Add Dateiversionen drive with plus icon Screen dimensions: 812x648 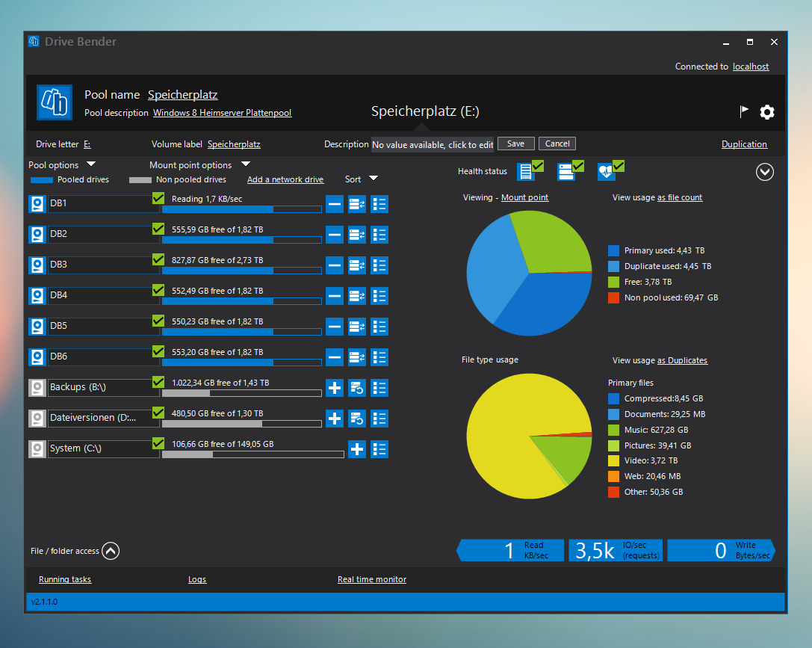click(x=335, y=418)
